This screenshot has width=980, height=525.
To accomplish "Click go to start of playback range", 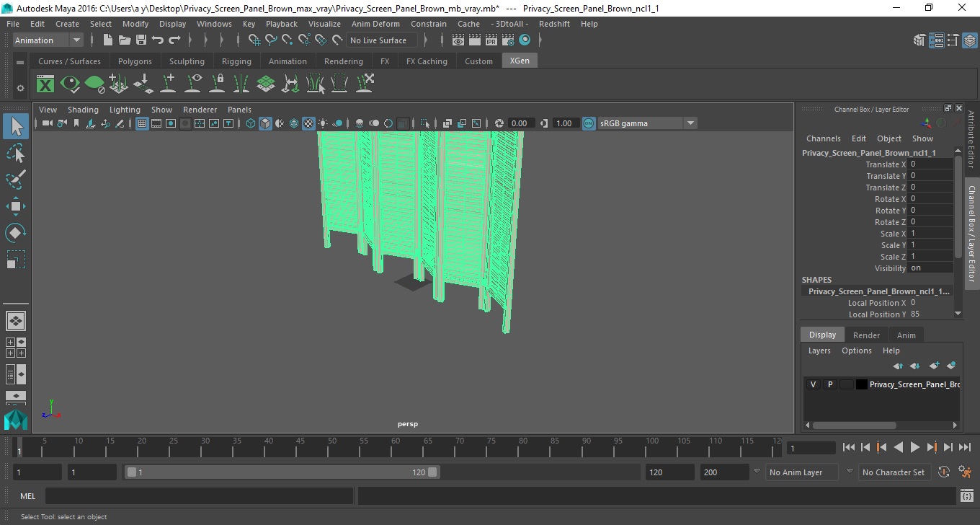I will click(849, 447).
